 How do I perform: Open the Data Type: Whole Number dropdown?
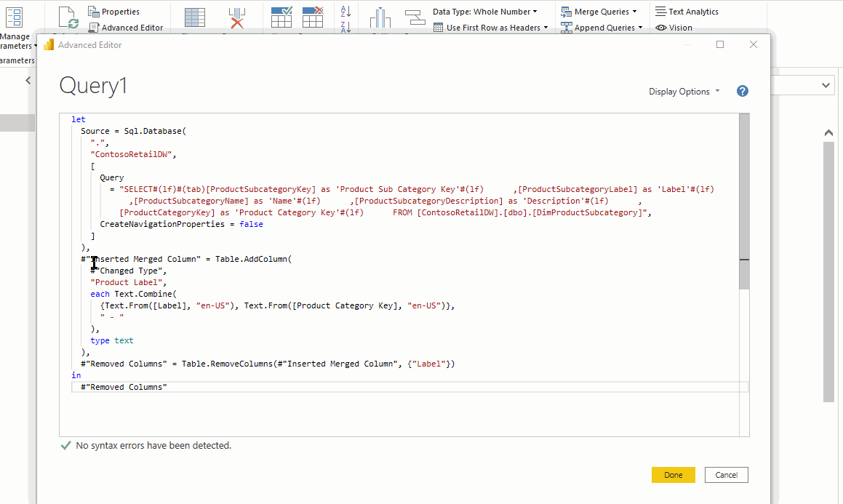(484, 12)
